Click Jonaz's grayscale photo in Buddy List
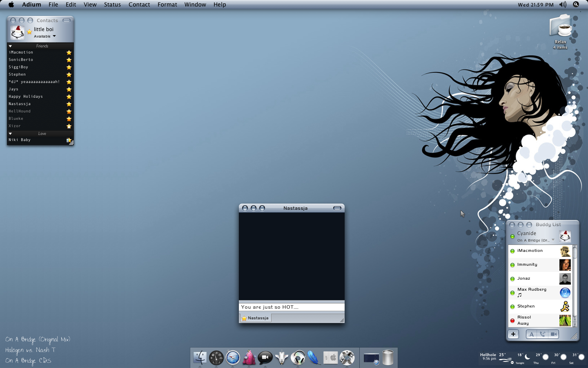This screenshot has height=368, width=588. point(565,279)
